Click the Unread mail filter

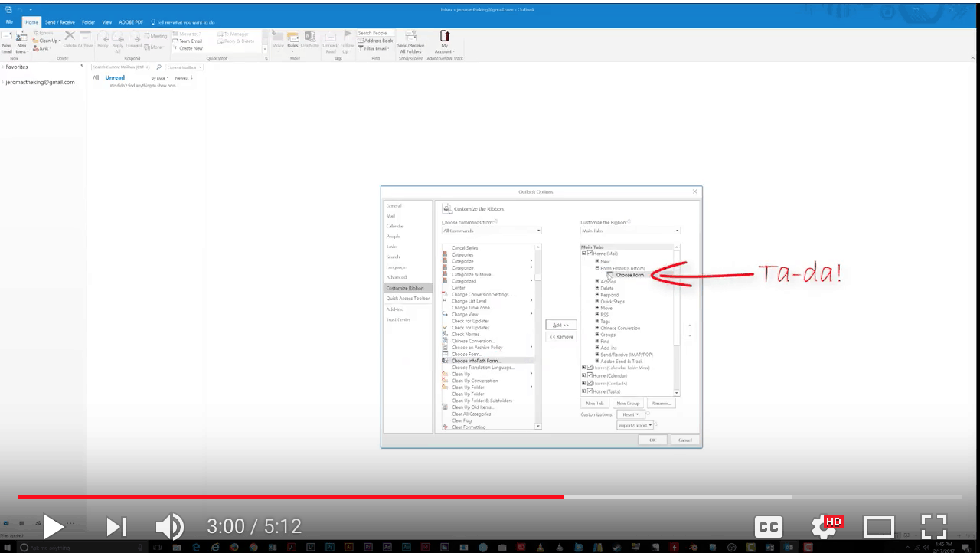[115, 77]
